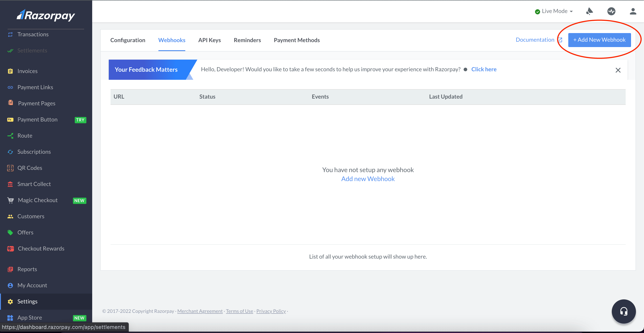This screenshot has height=333, width=644.
Task: Click the Add New Webhook button
Action: click(x=599, y=40)
